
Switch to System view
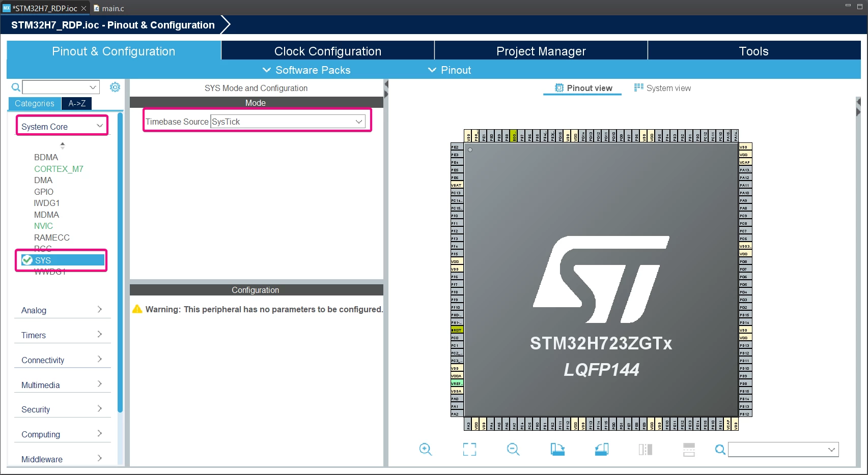[x=662, y=87]
